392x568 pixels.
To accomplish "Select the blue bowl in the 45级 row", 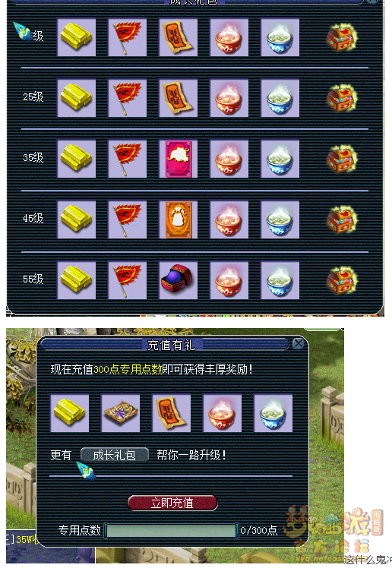I will [x=280, y=220].
